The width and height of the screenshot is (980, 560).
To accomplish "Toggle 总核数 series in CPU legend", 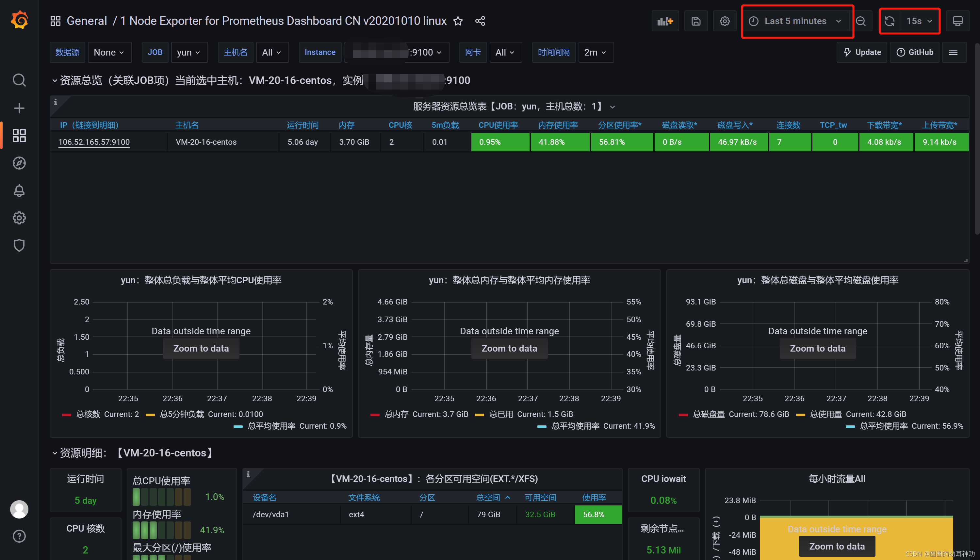I will tap(88, 414).
